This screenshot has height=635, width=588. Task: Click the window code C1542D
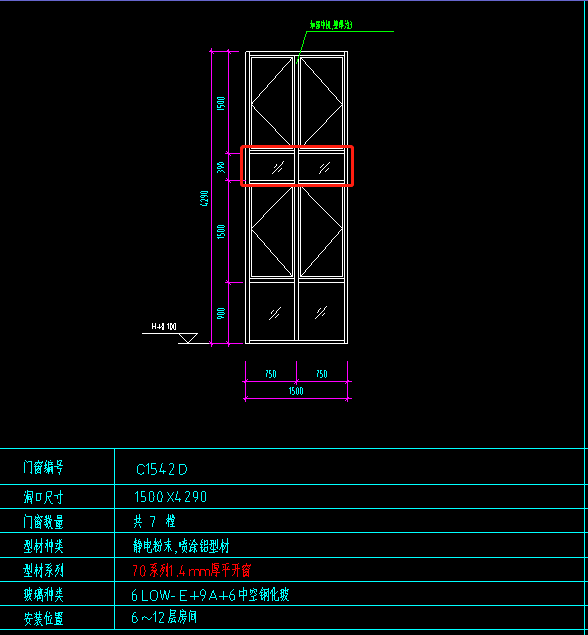coord(162,470)
